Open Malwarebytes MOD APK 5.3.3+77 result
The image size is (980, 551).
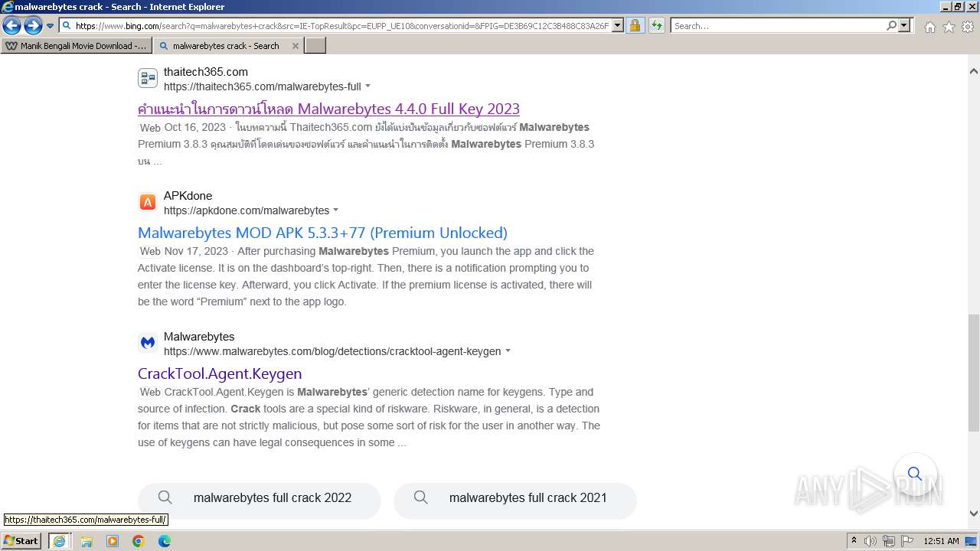click(x=322, y=233)
